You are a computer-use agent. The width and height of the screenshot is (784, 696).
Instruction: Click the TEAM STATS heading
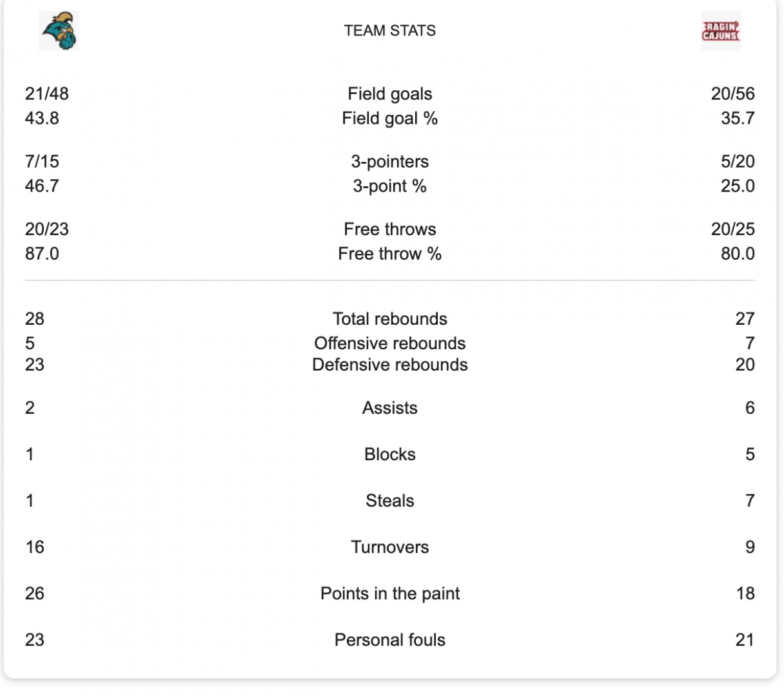pos(389,30)
